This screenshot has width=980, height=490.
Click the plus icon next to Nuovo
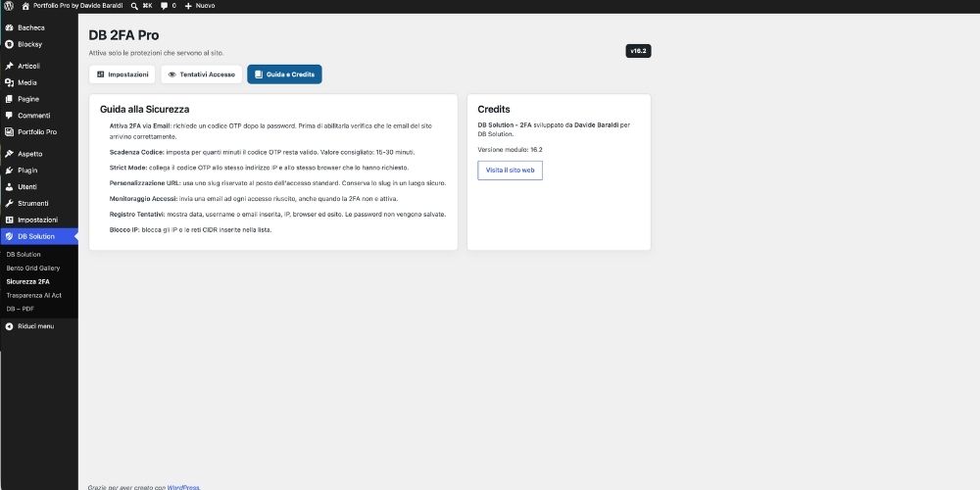pos(188,6)
